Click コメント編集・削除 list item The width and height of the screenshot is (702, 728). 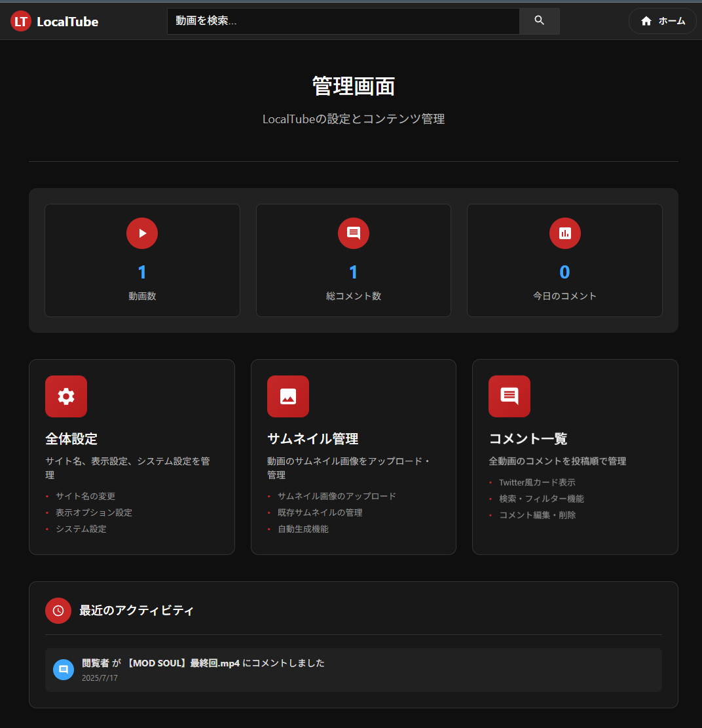click(x=537, y=515)
